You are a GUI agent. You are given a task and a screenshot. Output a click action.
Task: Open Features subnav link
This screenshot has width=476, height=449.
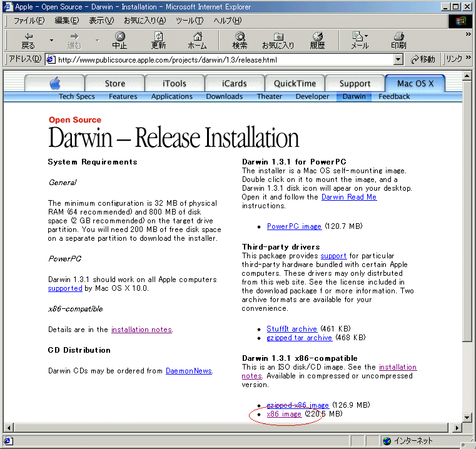pyautogui.click(x=123, y=96)
